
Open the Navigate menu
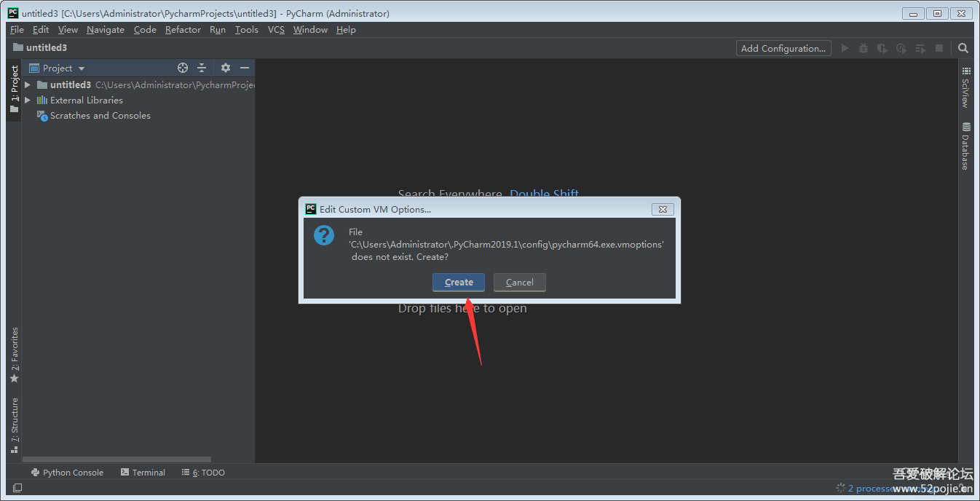click(106, 30)
